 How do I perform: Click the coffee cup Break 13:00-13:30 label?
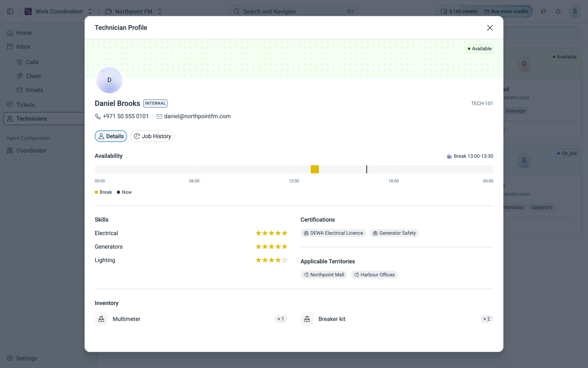coord(470,156)
